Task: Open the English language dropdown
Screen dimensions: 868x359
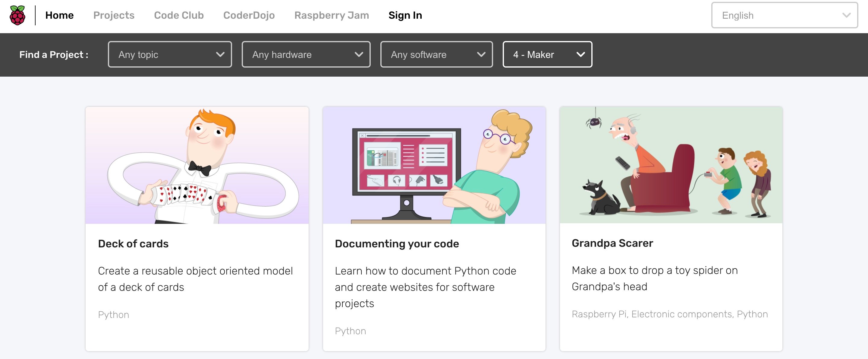Action: coord(785,15)
